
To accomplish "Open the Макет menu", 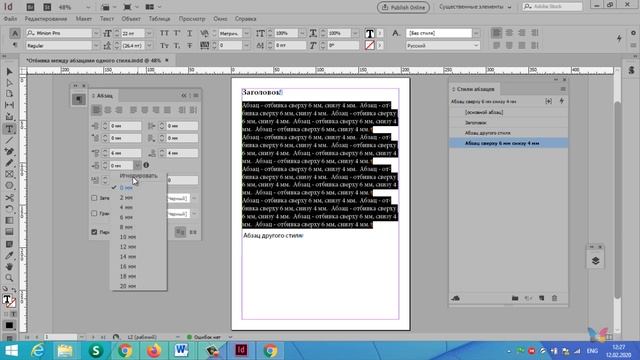I will (x=84, y=19).
